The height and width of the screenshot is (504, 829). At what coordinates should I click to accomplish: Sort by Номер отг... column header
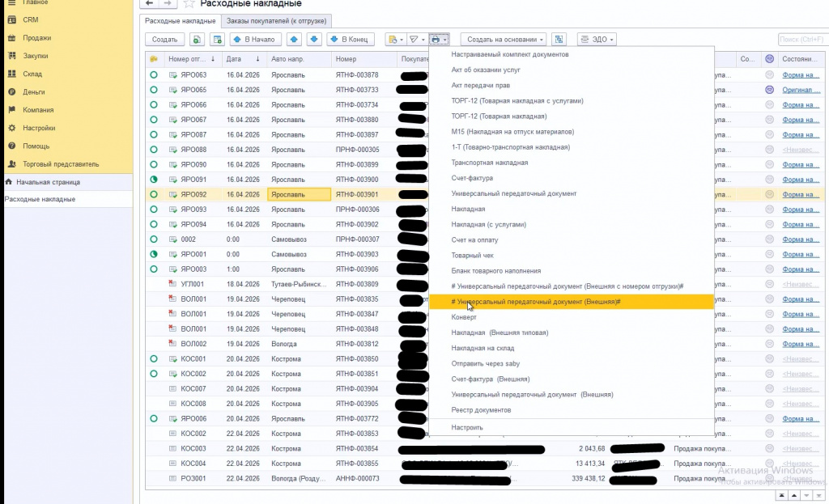tap(191, 58)
